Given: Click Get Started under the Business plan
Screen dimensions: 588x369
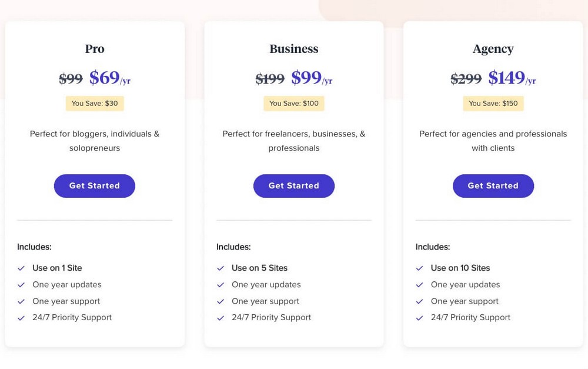Looking at the screenshot, I should point(294,186).
